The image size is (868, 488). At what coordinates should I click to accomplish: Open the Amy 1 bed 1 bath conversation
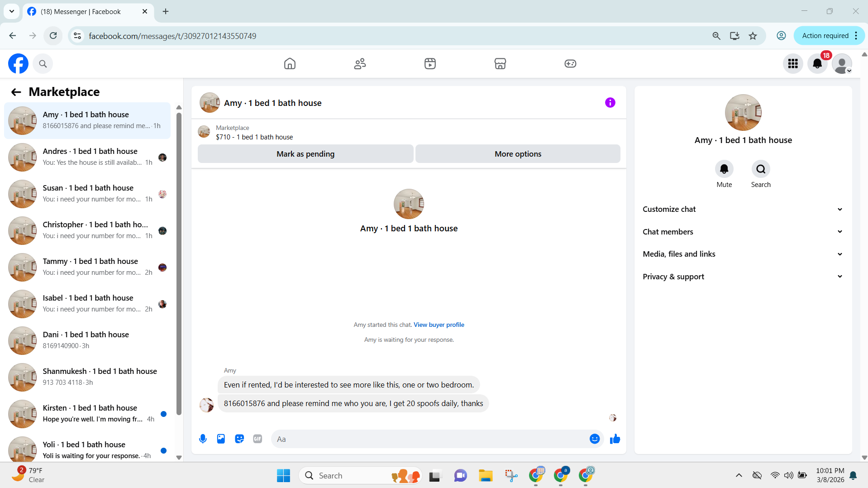pyautogui.click(x=87, y=120)
